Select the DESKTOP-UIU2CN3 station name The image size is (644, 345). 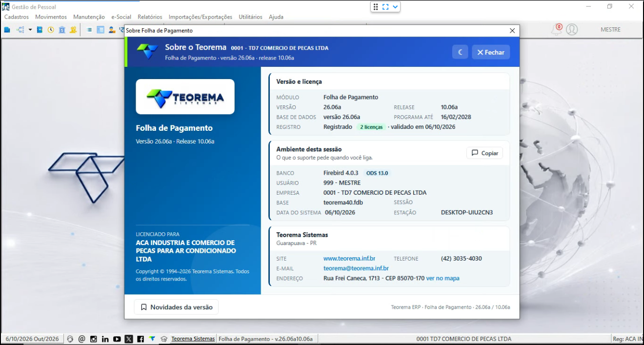(467, 212)
